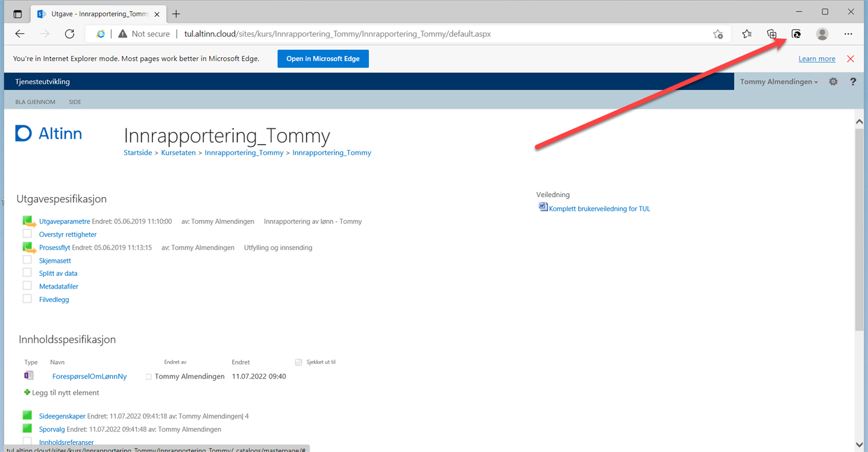868x452 pixels.
Task: Click green status icon beside Prosessflyt
Action: pos(28,247)
